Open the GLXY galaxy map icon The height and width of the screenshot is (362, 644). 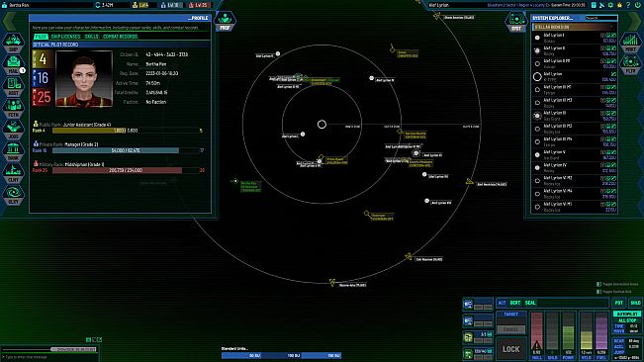point(13,196)
